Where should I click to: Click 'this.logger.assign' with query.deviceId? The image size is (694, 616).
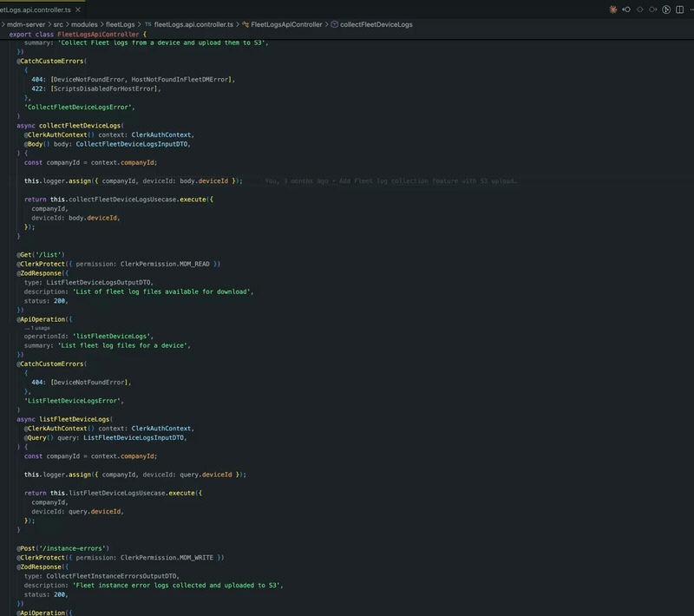click(57, 475)
